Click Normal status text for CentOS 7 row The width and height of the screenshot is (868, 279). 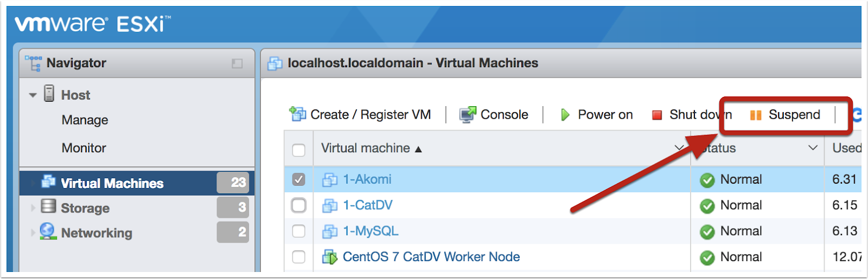tap(741, 257)
